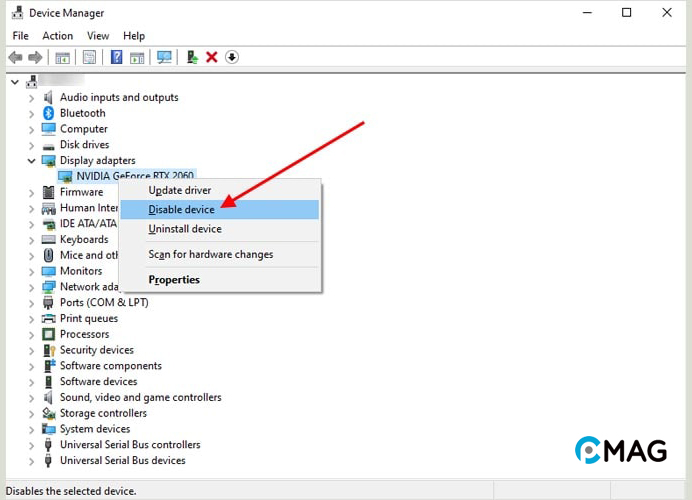Expand the Universal Serial Bus controllers node
The width and height of the screenshot is (692, 500).
(x=31, y=445)
